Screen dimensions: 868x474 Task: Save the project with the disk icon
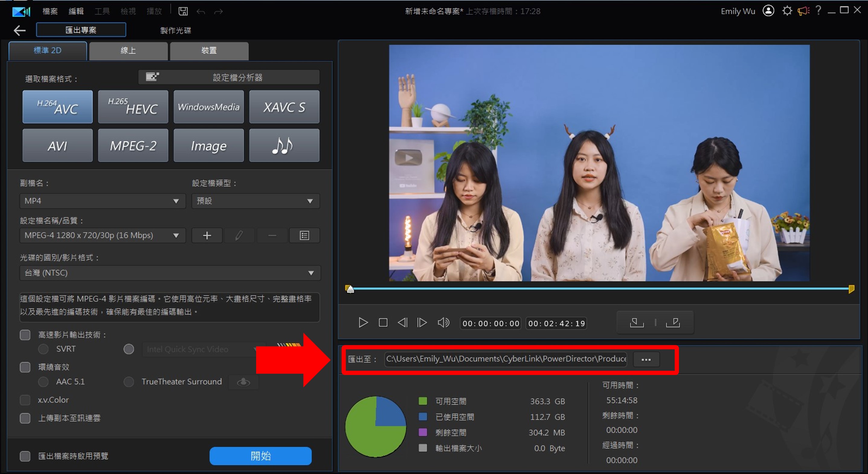click(183, 11)
